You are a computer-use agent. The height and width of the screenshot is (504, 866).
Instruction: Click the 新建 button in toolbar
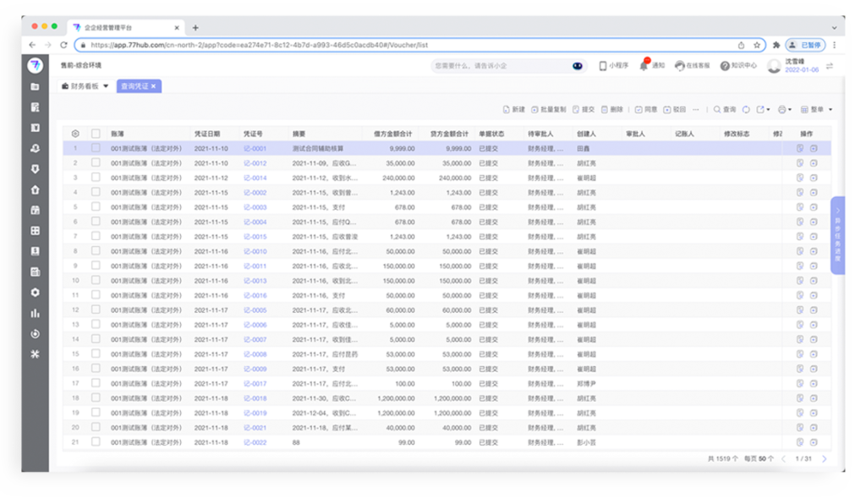514,109
